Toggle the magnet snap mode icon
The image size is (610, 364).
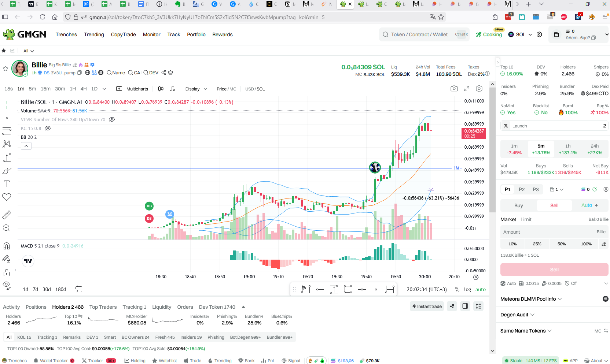[x=7, y=246]
